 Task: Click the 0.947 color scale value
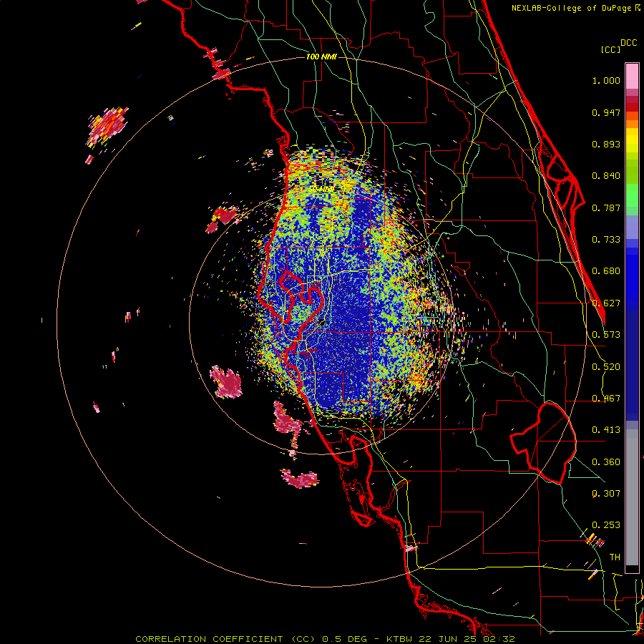[606, 112]
